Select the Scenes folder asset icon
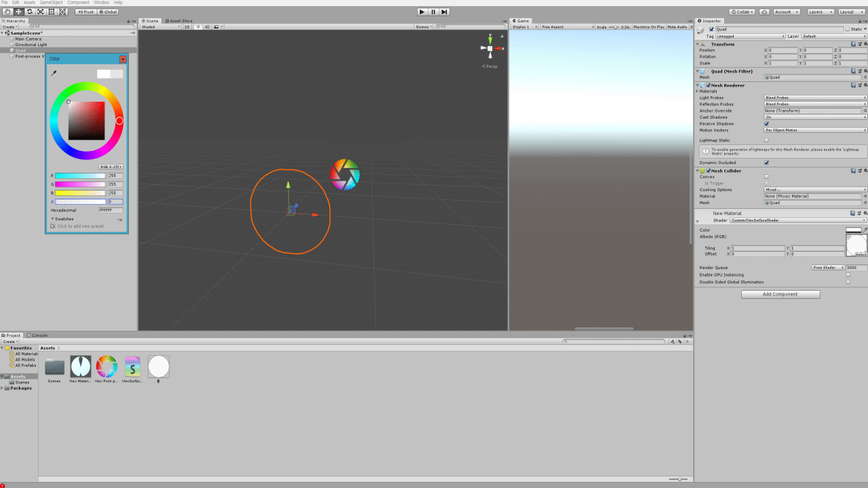 pyautogui.click(x=54, y=367)
